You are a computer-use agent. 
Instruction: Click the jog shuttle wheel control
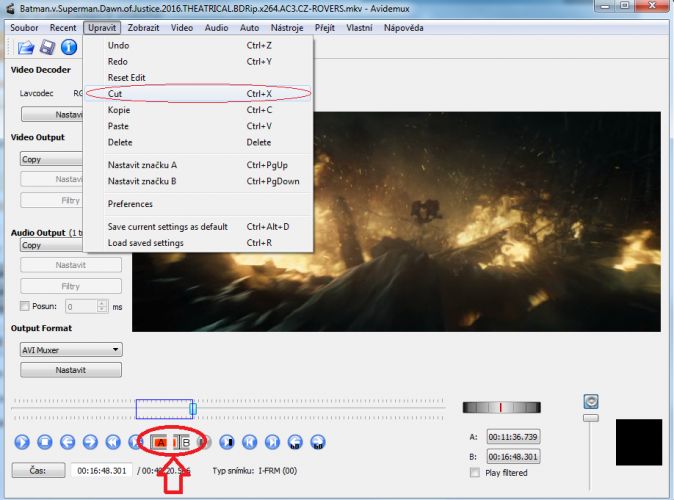[502, 407]
